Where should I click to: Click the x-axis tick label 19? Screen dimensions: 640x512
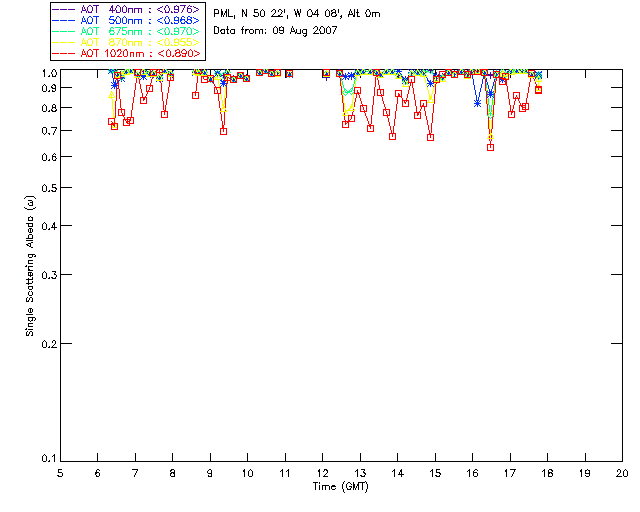point(585,473)
